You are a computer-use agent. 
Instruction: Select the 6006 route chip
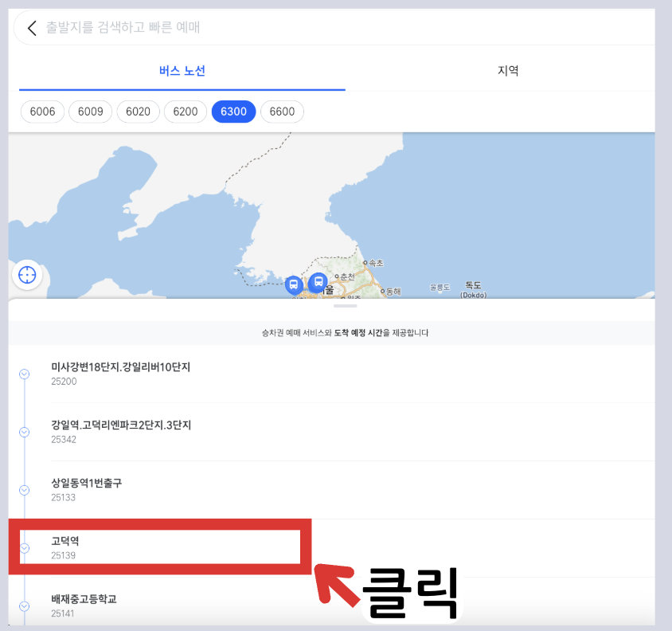coord(42,112)
